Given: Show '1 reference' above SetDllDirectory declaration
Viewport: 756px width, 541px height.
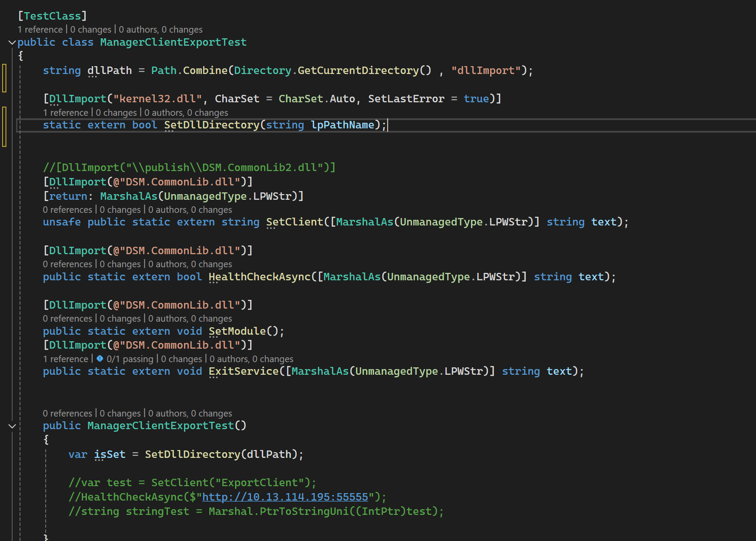Looking at the screenshot, I should [66, 113].
